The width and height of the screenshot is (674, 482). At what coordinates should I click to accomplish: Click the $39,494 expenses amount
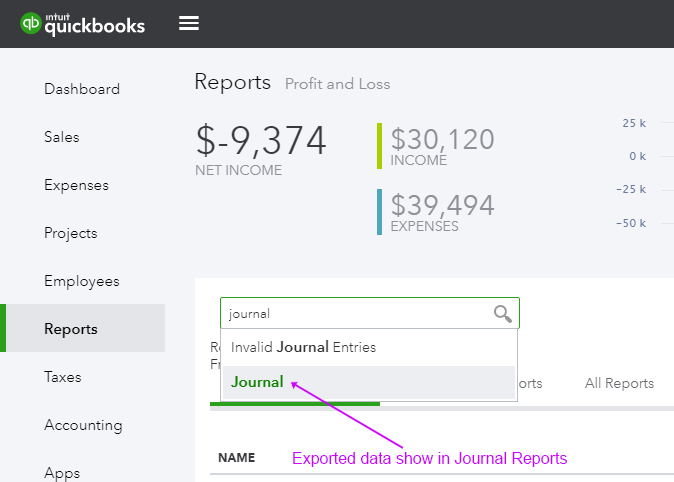click(x=443, y=205)
